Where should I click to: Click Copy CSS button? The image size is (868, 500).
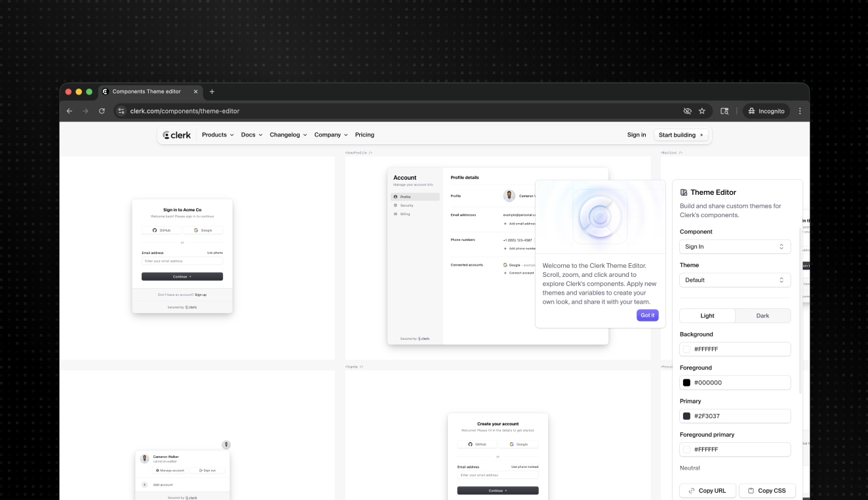point(767,491)
